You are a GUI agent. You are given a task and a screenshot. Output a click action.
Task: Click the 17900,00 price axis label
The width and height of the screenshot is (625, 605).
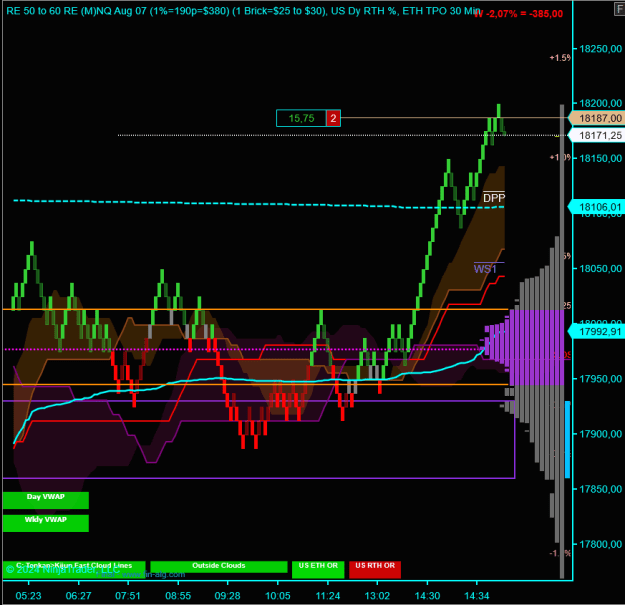[x=600, y=434]
